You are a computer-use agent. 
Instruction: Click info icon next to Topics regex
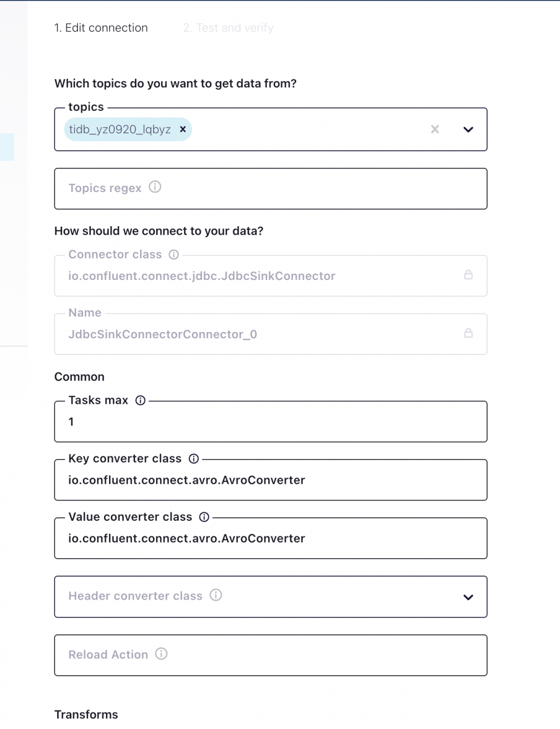tap(155, 187)
